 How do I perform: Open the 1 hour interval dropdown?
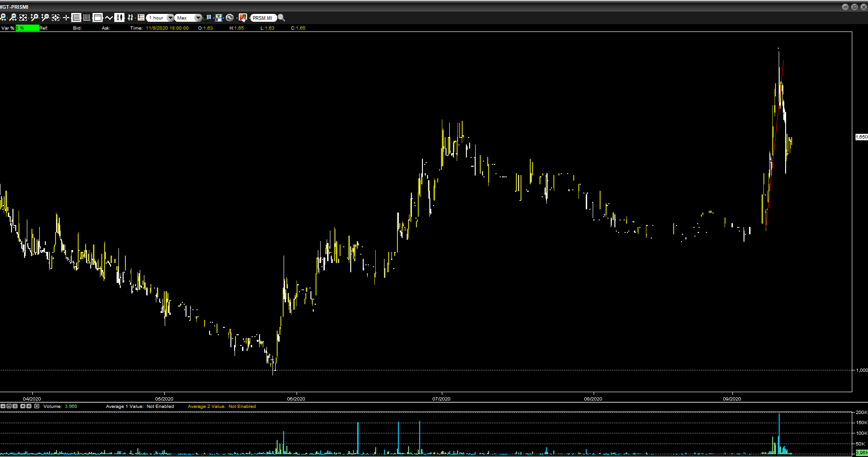[x=170, y=18]
